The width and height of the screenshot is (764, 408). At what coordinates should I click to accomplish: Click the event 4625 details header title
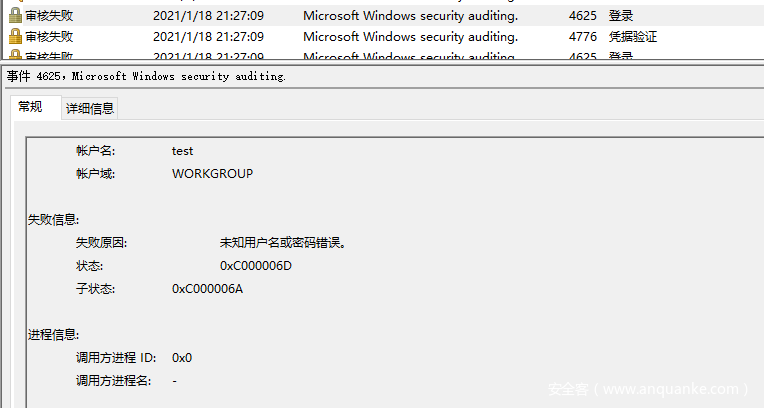click(x=146, y=76)
